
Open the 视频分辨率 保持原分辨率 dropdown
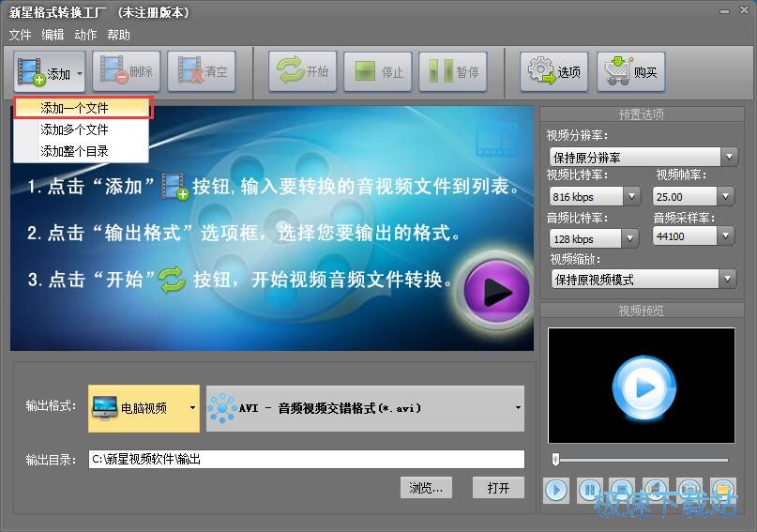tap(729, 157)
